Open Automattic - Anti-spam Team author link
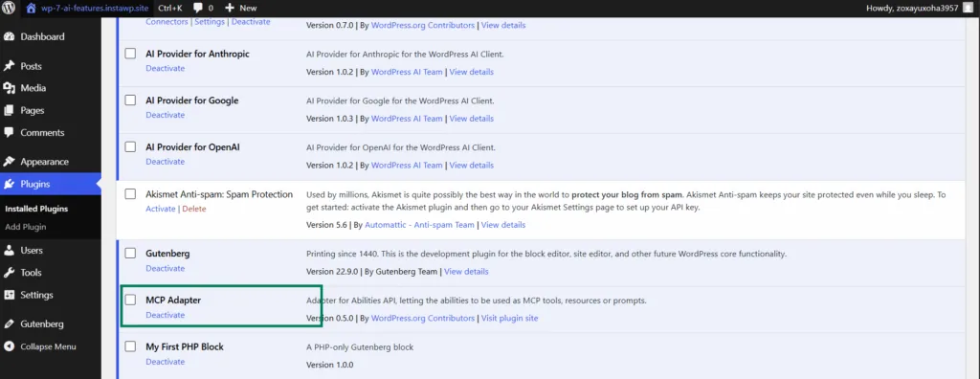Image resolution: width=980 pixels, height=379 pixels. point(419,225)
